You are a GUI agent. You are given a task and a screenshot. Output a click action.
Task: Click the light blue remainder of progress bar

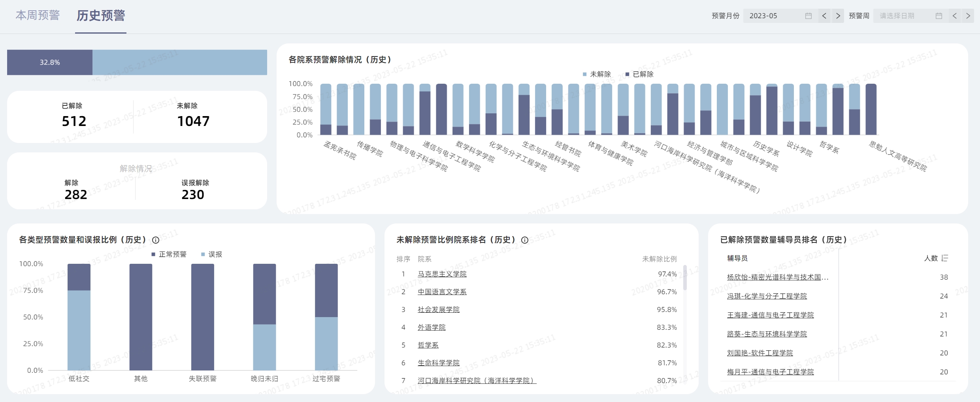(x=180, y=62)
